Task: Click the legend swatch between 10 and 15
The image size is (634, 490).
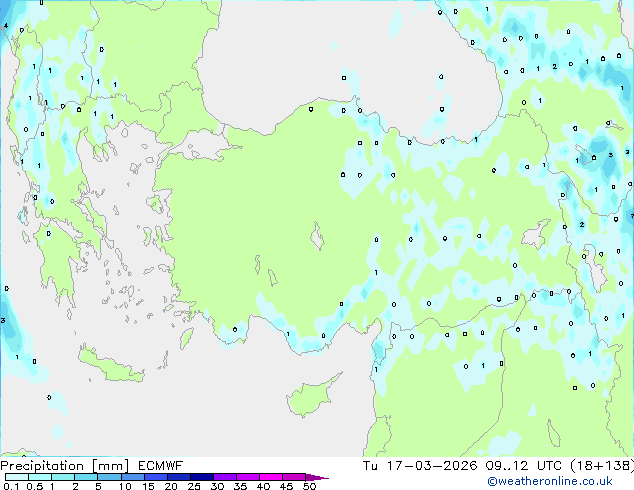Action: pos(133,477)
